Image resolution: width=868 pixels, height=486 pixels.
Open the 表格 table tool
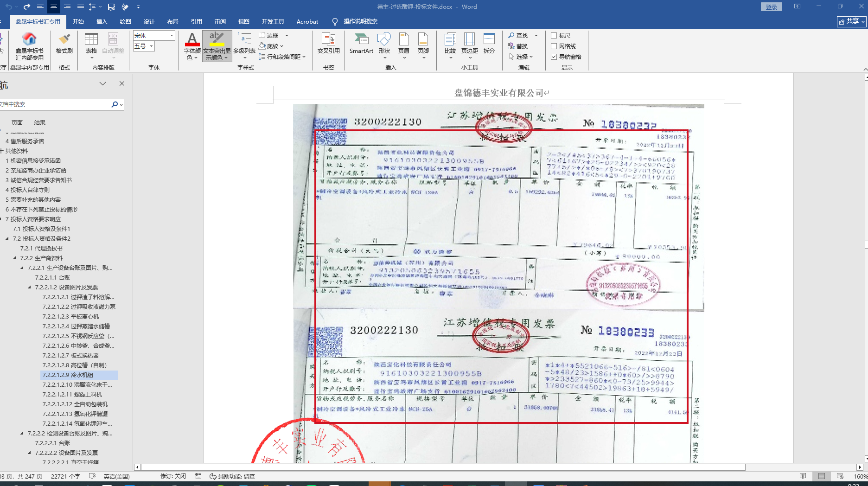tap(91, 43)
